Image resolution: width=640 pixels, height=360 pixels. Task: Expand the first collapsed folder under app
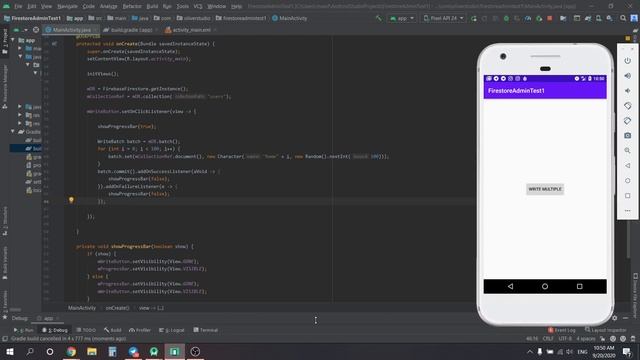[x=20, y=48]
